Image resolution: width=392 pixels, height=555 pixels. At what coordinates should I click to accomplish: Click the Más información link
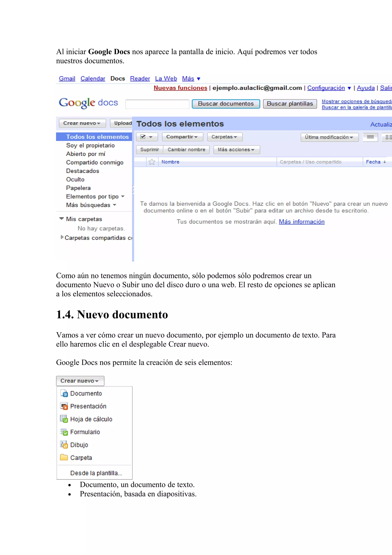click(302, 222)
